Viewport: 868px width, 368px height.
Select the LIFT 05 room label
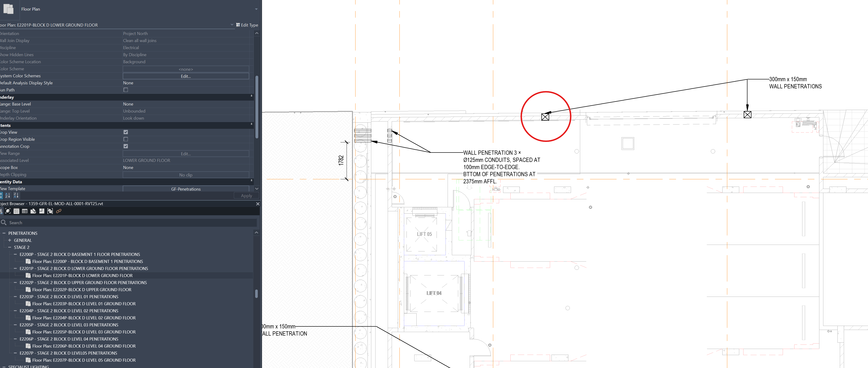(x=424, y=234)
